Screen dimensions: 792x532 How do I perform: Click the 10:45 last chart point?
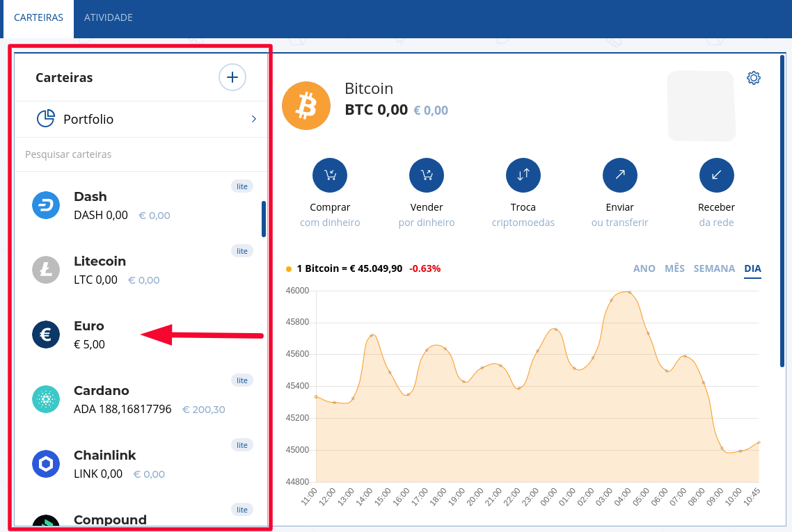point(759,443)
